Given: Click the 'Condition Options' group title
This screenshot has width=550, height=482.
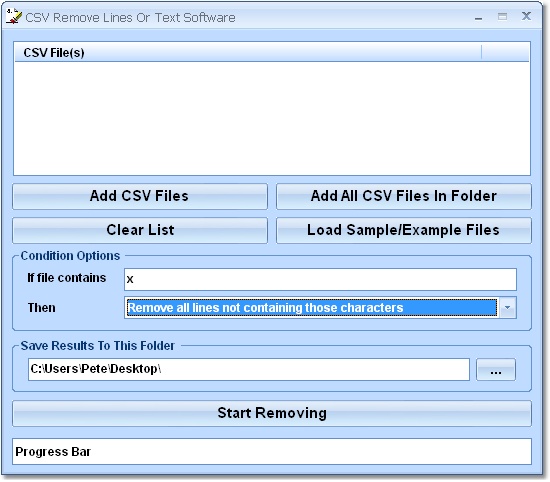Looking at the screenshot, I should [70, 256].
